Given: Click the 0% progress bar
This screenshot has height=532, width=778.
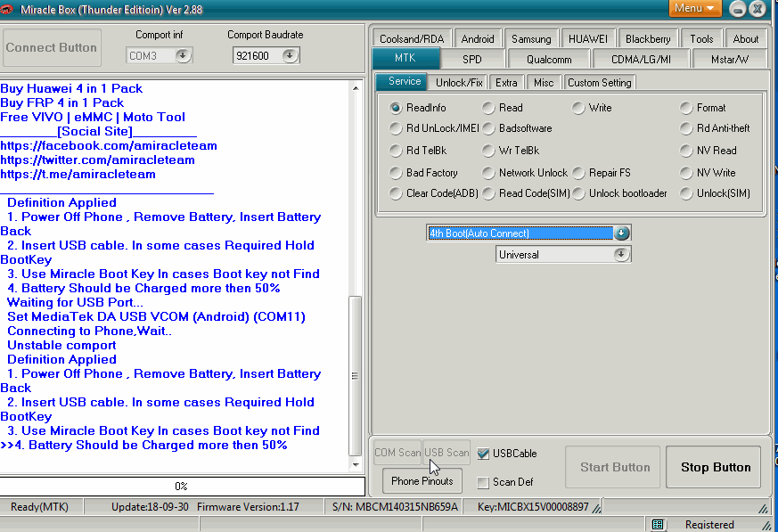Looking at the screenshot, I should pyautogui.click(x=182, y=487).
